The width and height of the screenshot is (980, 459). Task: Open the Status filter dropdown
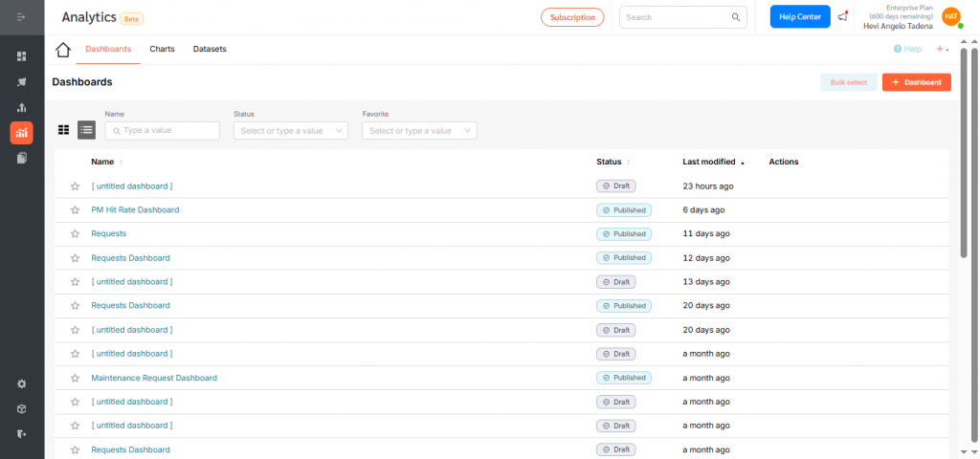(290, 131)
